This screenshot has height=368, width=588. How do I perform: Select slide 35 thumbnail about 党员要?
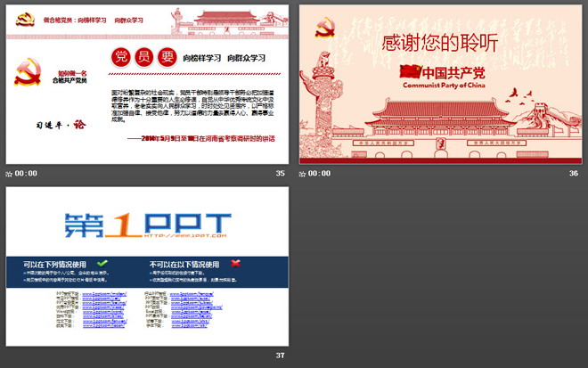pos(147,85)
